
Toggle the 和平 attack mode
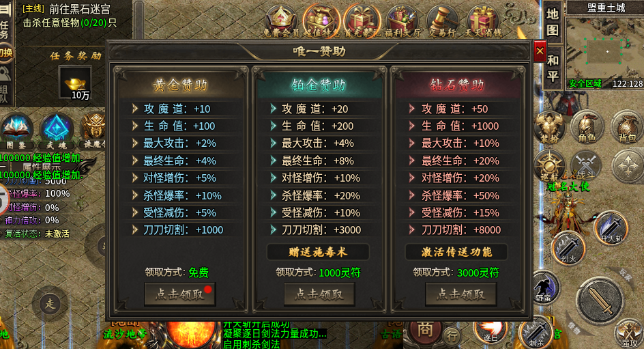coord(553,68)
